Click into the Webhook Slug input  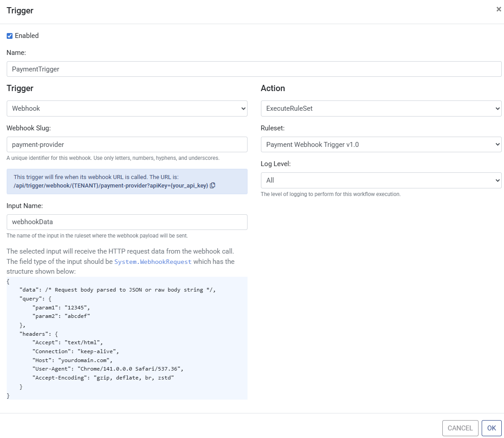coord(127,145)
